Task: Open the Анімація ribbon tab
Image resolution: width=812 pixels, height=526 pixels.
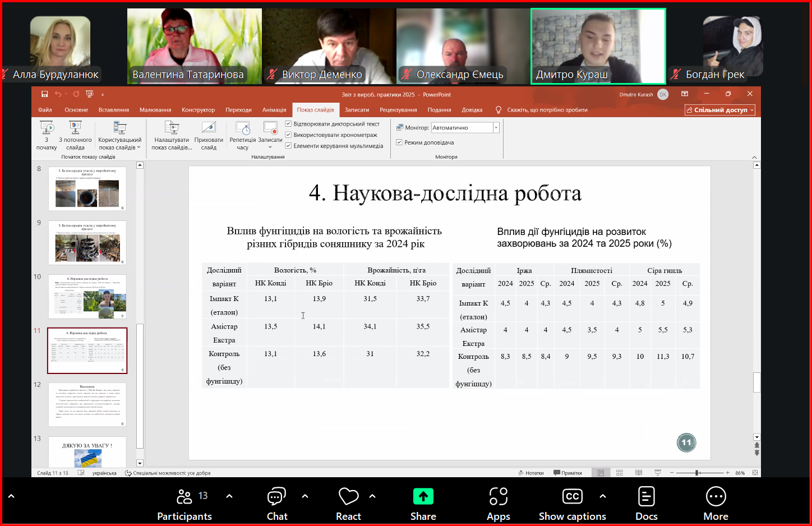Action: point(274,110)
